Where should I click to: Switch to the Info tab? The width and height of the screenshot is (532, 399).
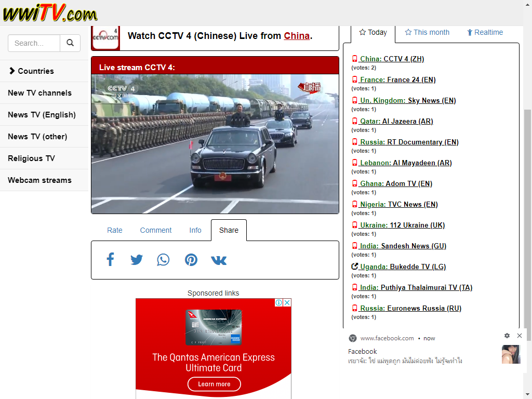pos(195,230)
